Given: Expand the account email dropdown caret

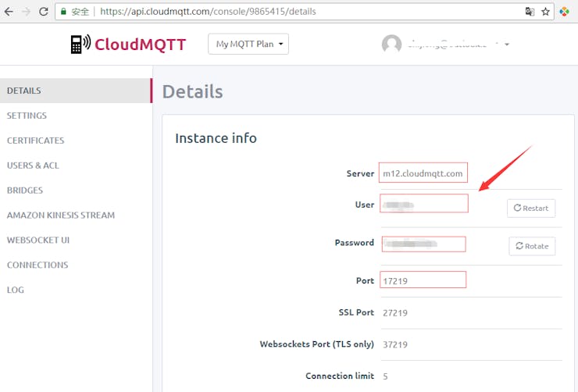Looking at the screenshot, I should pos(507,45).
